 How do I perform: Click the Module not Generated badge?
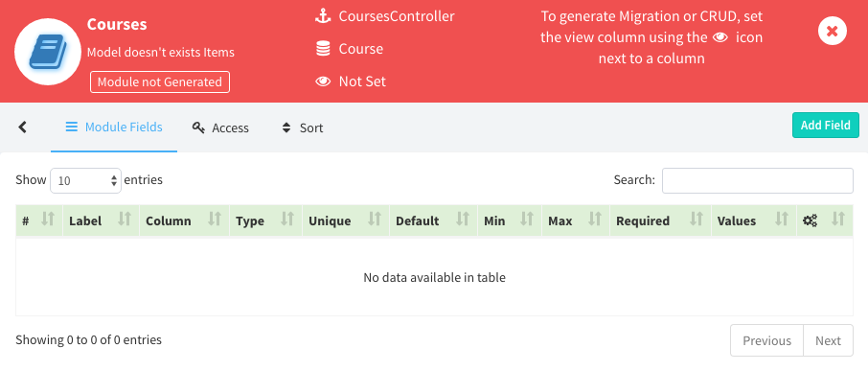click(x=159, y=81)
